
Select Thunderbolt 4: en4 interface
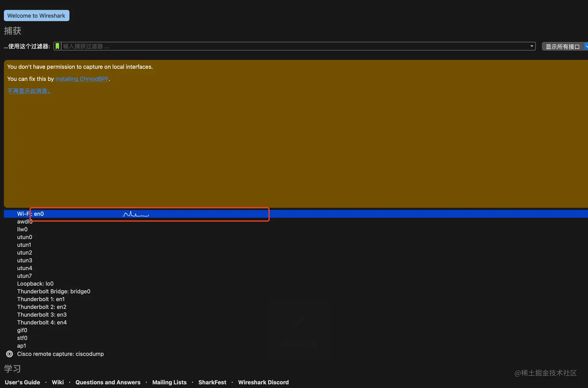pyautogui.click(x=296, y=323)
